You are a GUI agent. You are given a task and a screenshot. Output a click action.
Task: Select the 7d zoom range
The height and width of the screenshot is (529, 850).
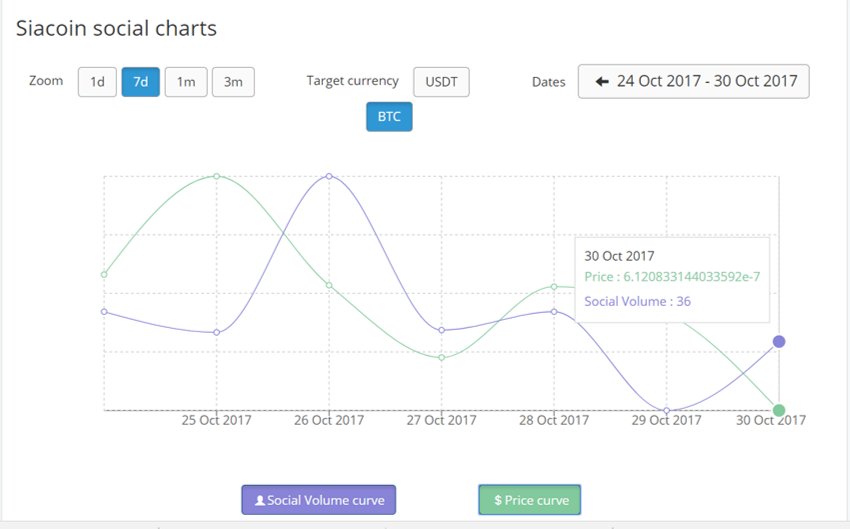[x=140, y=82]
